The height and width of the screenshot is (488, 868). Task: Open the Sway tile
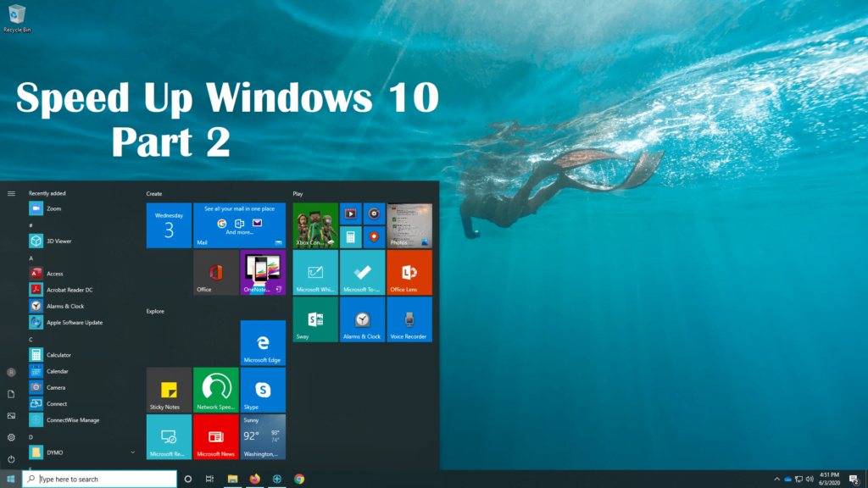coord(315,319)
